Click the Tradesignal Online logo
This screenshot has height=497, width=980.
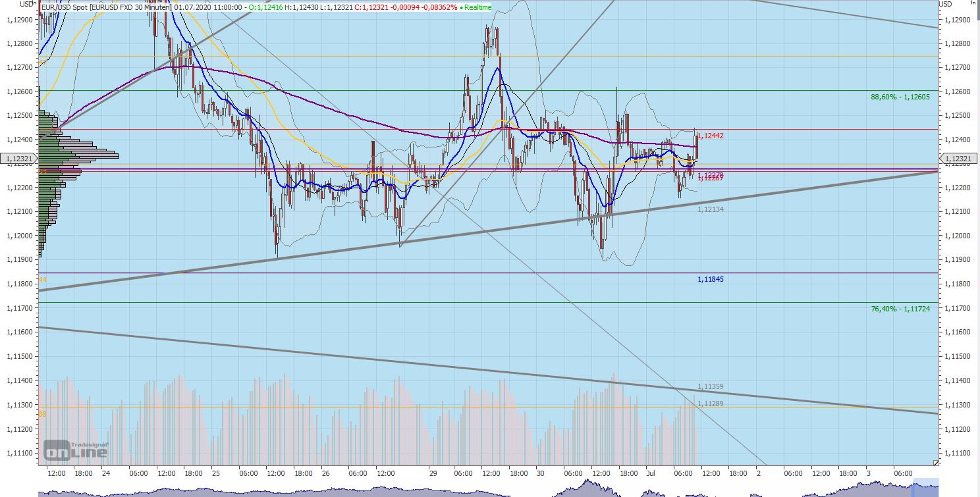pyautogui.click(x=74, y=449)
